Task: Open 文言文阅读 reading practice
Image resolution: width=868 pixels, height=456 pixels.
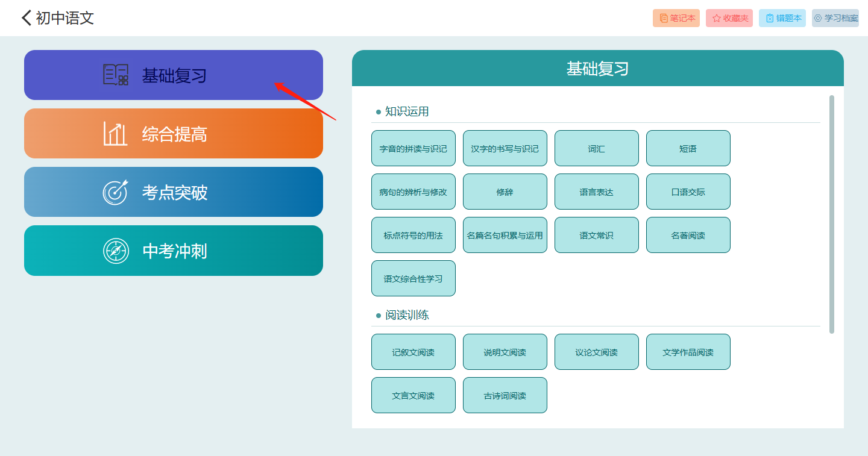Action: (x=414, y=395)
